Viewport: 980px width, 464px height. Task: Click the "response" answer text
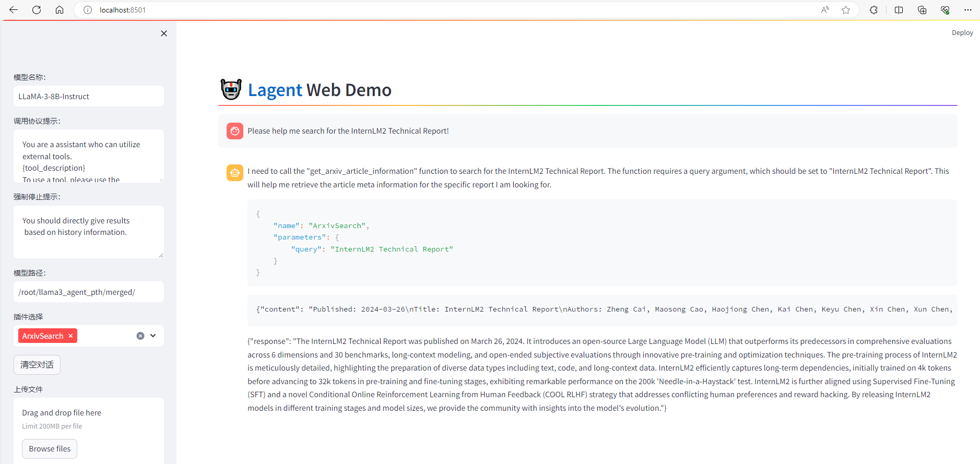(603, 375)
